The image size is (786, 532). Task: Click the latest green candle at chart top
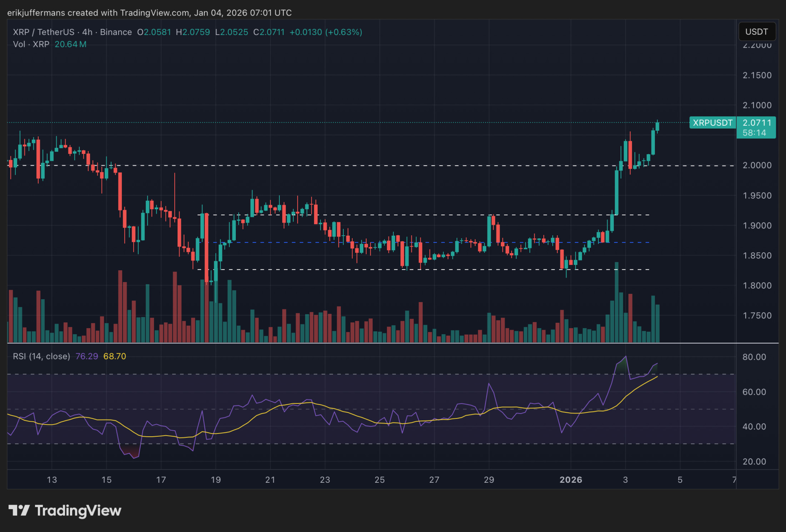tap(657, 127)
